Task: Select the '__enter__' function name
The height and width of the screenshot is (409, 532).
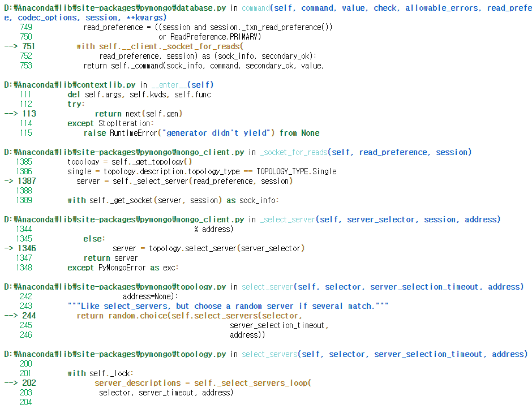Action: tap(169, 85)
